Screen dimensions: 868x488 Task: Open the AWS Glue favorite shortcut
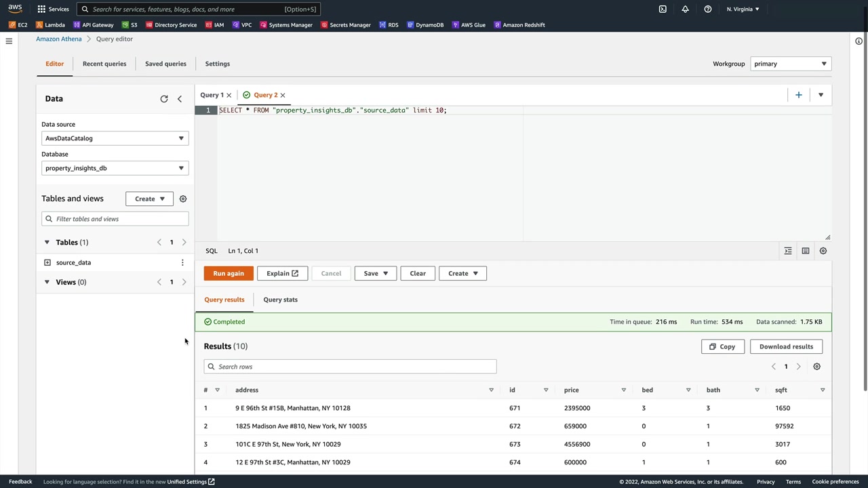tap(468, 25)
